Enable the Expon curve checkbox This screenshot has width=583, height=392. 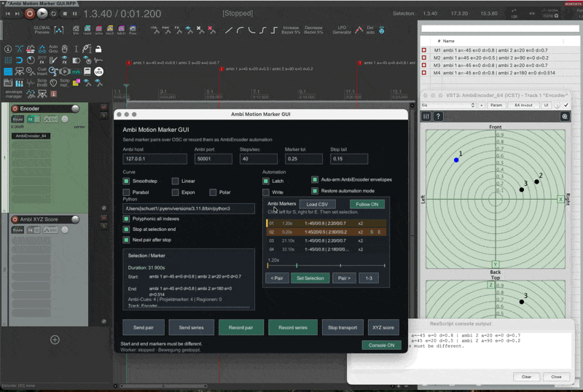tap(175, 192)
